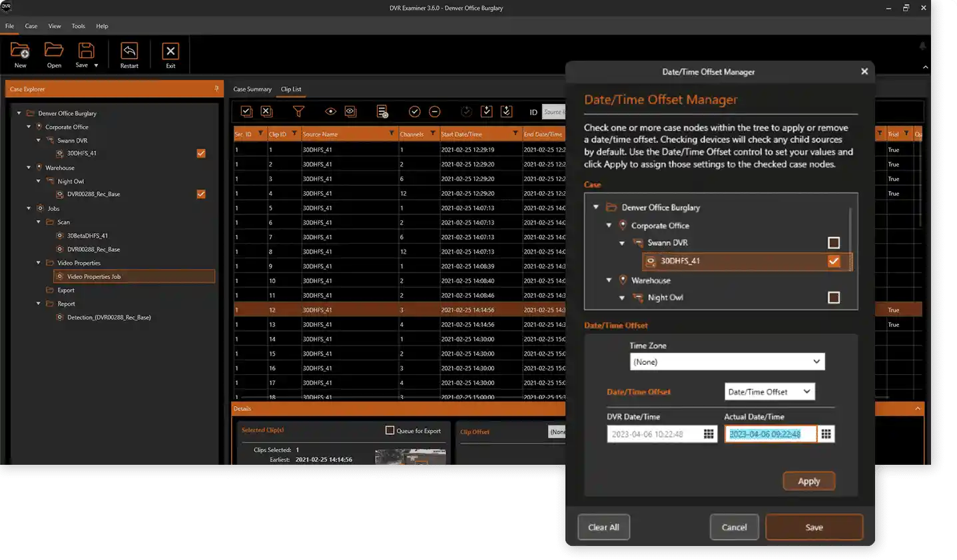The image size is (957, 560).
Task: Open the Save button dropdown arrow in toolbar
Action: click(97, 65)
